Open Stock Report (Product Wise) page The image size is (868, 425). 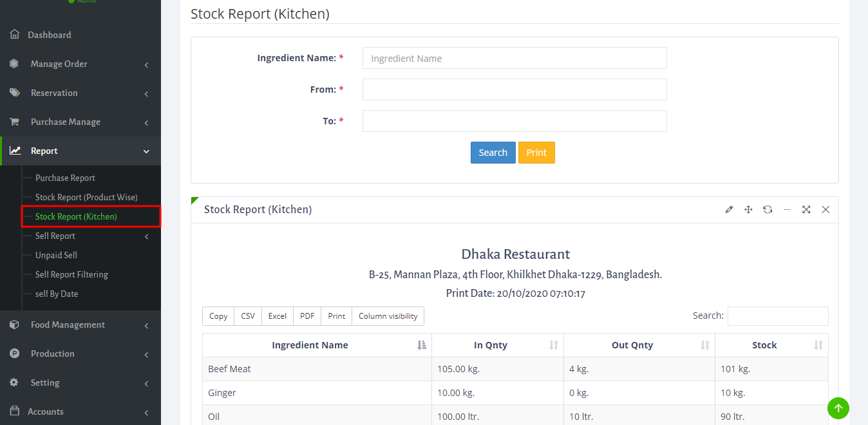(86, 197)
